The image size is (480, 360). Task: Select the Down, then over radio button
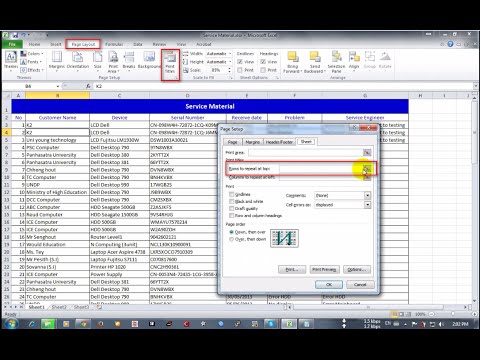click(231, 232)
